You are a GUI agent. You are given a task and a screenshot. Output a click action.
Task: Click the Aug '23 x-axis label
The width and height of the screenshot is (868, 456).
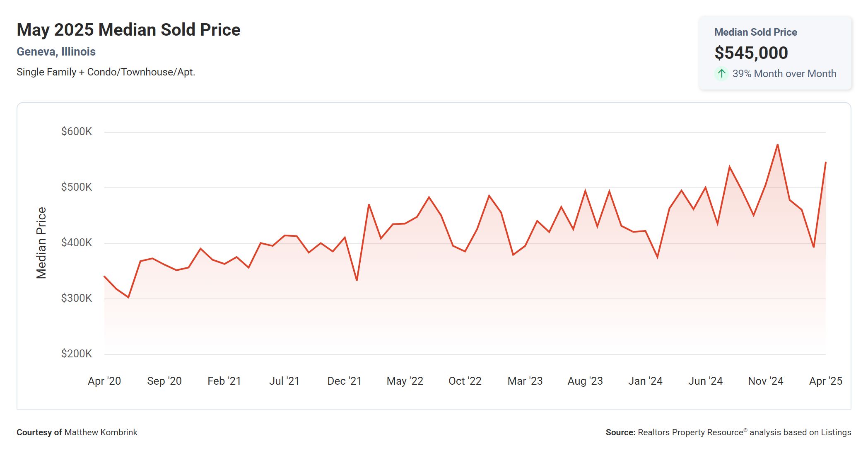(x=585, y=381)
